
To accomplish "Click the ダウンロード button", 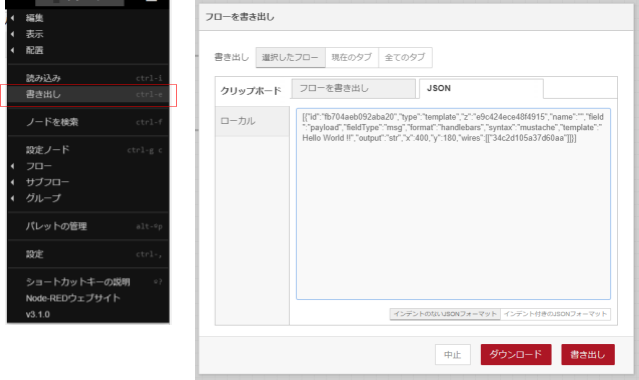I will [x=516, y=354].
